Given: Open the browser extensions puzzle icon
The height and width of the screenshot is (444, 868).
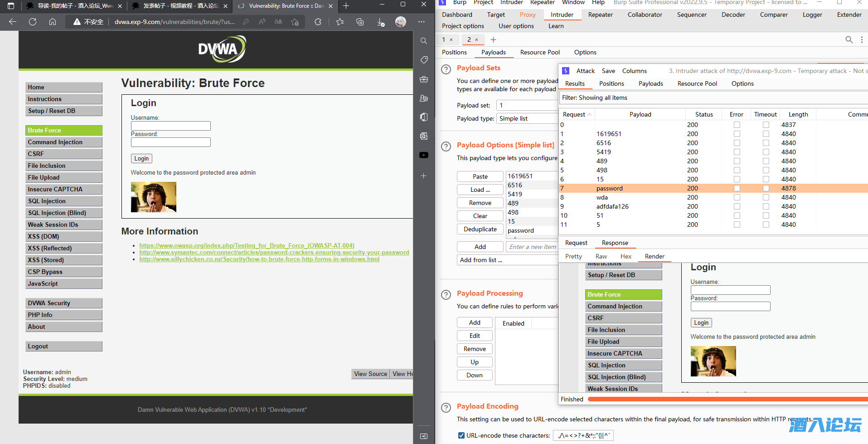Looking at the screenshot, I should (318, 22).
